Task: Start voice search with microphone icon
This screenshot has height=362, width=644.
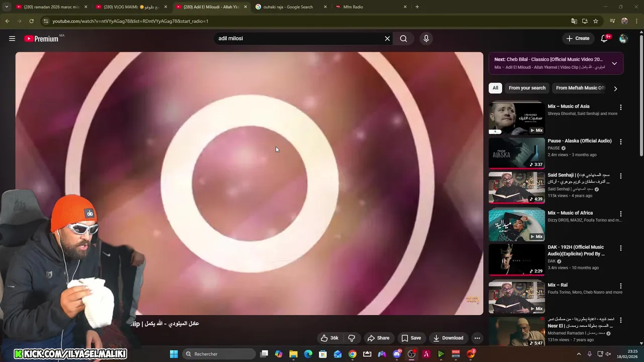Action: pyautogui.click(x=426, y=39)
